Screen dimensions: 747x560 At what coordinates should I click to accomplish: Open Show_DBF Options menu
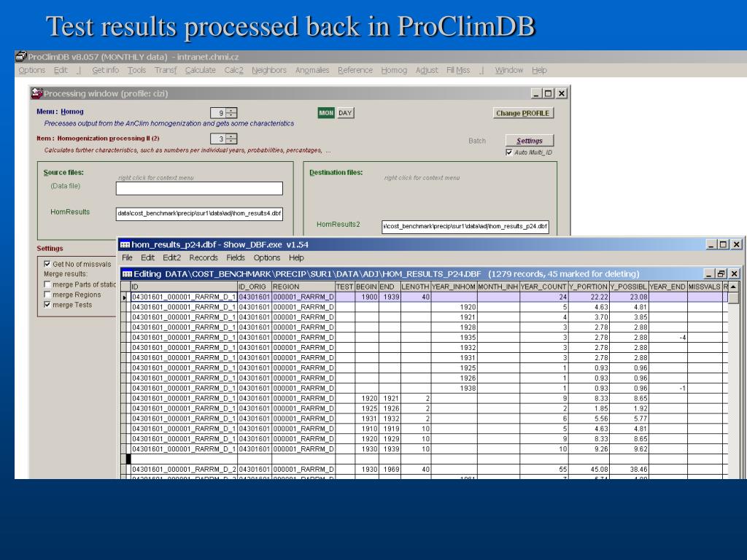click(267, 257)
